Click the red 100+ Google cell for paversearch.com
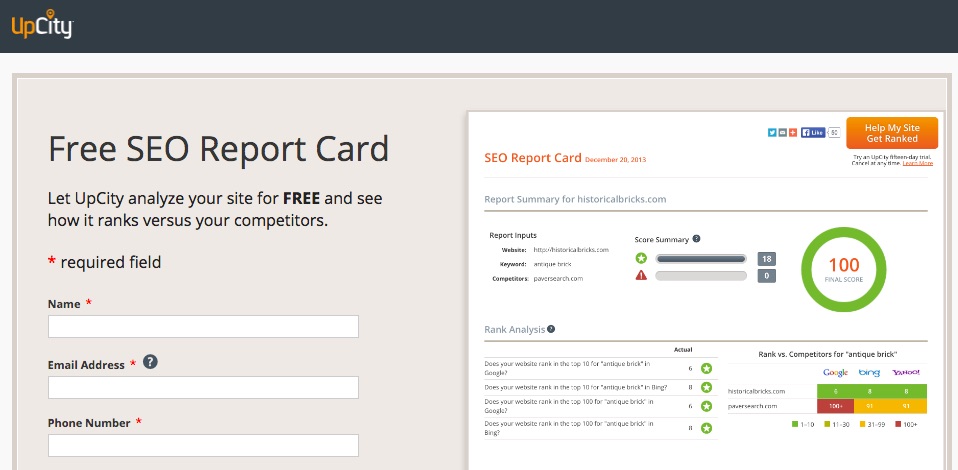Image resolution: width=958 pixels, height=470 pixels. click(x=835, y=406)
